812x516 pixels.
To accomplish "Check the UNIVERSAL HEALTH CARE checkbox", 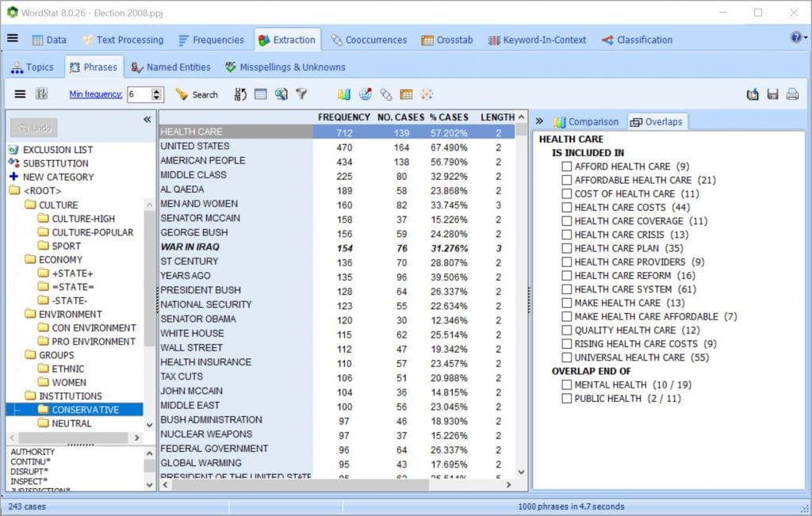I will point(567,357).
